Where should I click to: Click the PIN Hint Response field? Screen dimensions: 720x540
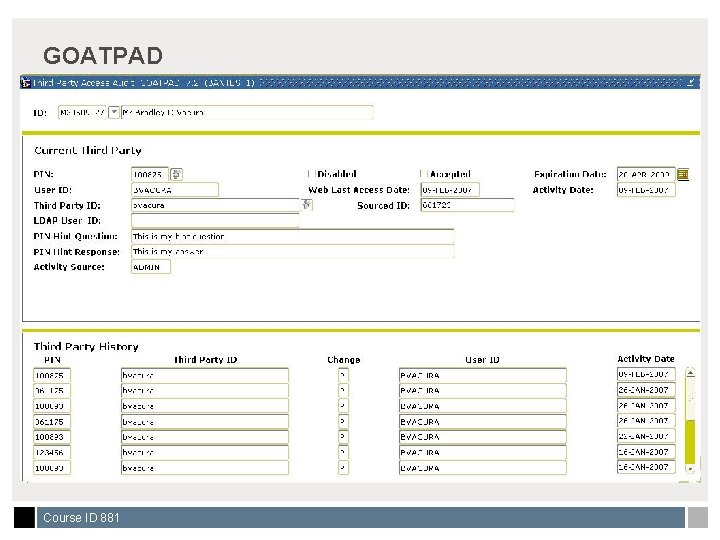click(292, 251)
